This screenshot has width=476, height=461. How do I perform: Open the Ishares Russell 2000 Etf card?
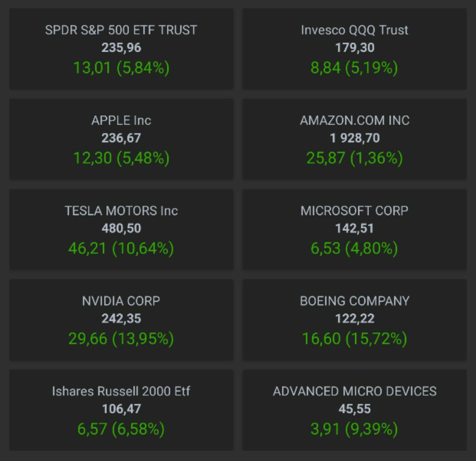[121, 410]
